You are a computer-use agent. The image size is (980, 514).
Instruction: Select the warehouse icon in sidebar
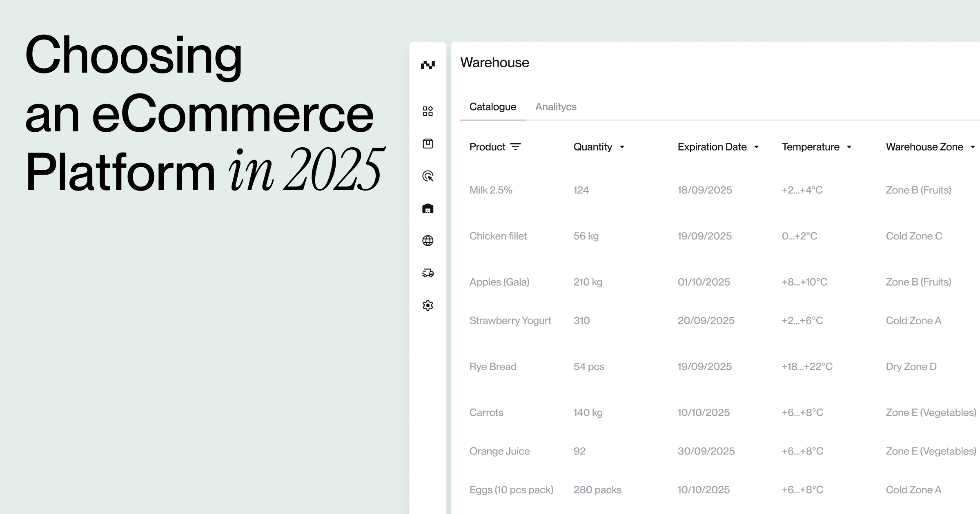pyautogui.click(x=428, y=209)
